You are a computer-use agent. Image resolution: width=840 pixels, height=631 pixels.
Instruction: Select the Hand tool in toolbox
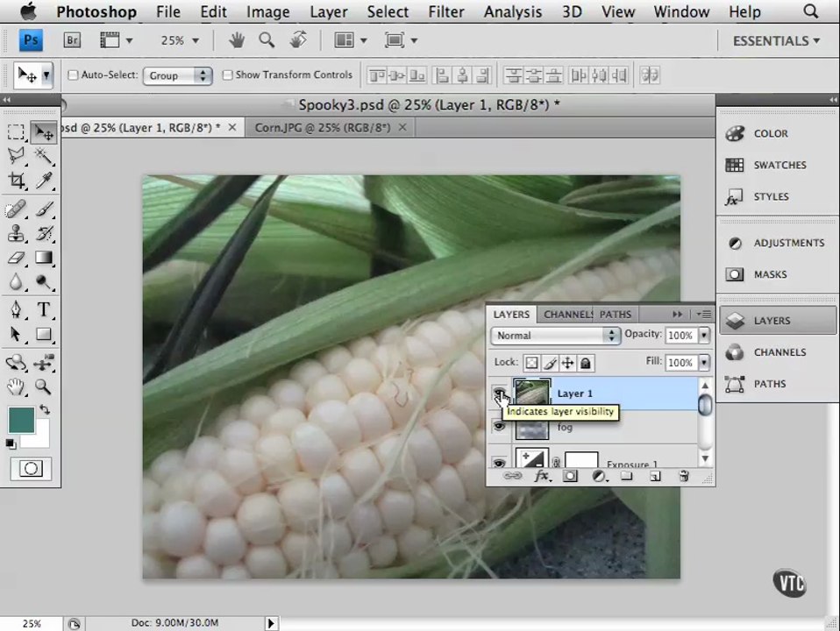pos(16,386)
